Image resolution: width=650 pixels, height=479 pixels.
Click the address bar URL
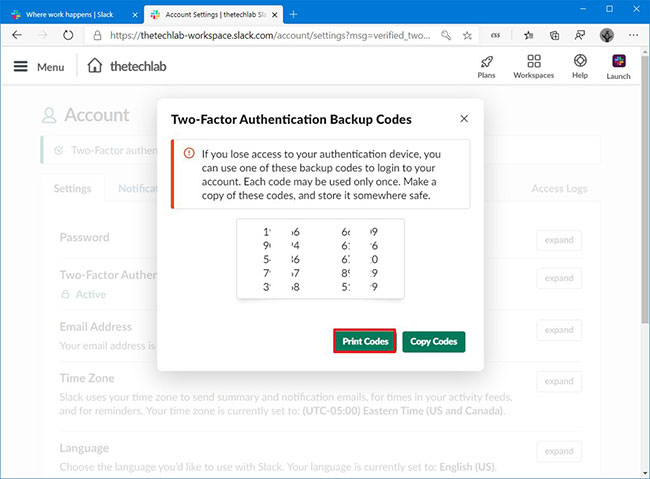[x=270, y=36]
